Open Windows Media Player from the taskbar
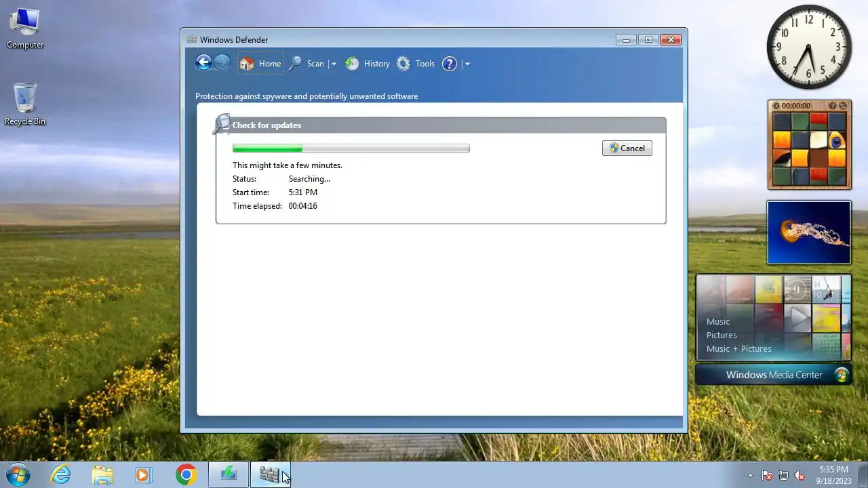The height and width of the screenshot is (488, 868). click(x=143, y=474)
